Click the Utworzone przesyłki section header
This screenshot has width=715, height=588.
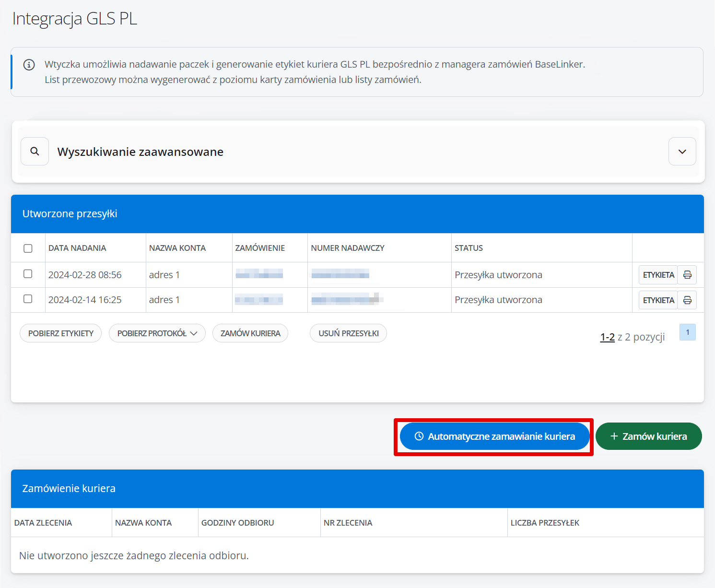pyautogui.click(x=357, y=214)
